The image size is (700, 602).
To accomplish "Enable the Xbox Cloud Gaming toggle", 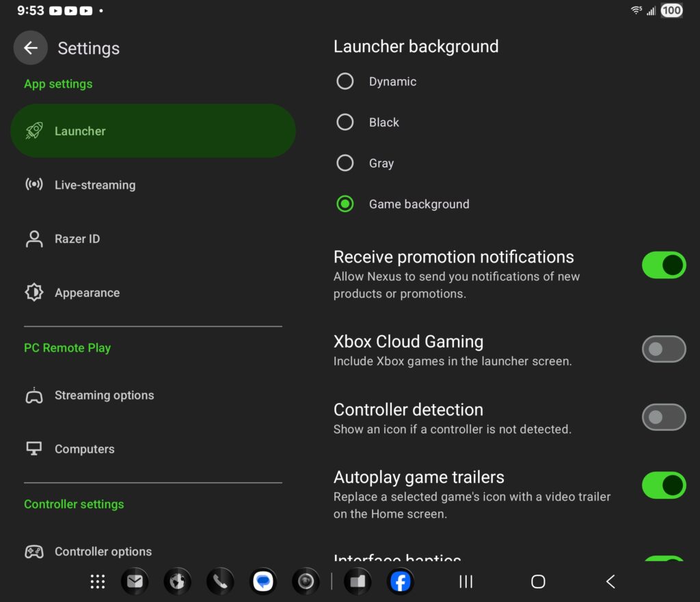I will [x=663, y=349].
